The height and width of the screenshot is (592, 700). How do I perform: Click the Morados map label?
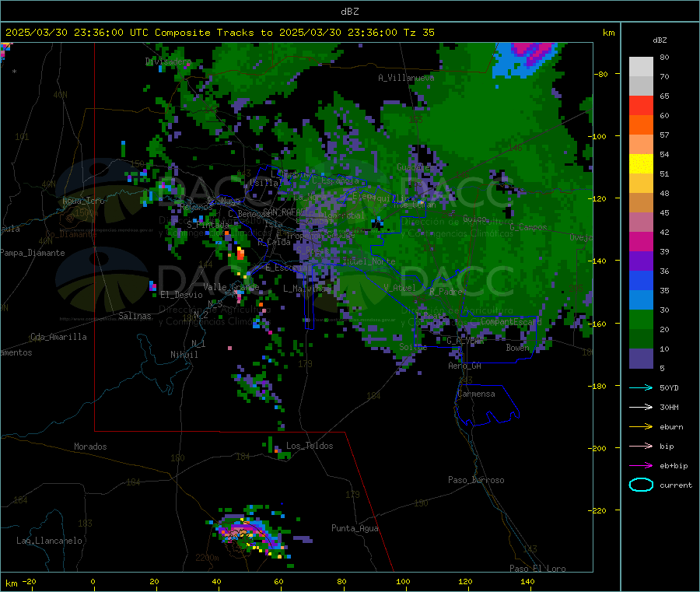point(90,447)
